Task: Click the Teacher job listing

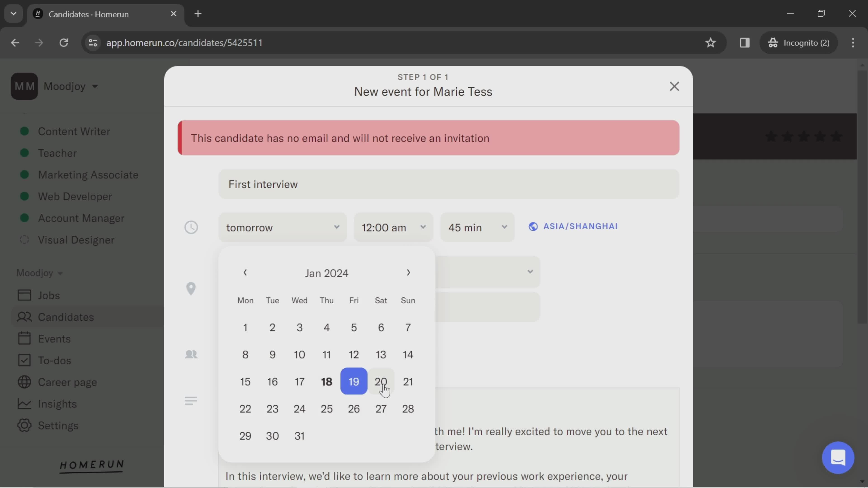Action: (x=57, y=153)
